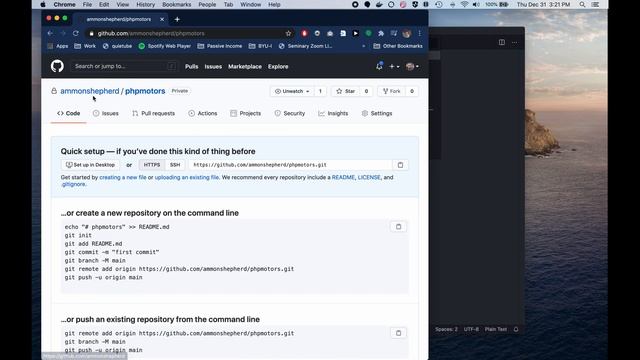
Task: Expand the bookmarks bar overflow chevron
Action: [x=363, y=46]
